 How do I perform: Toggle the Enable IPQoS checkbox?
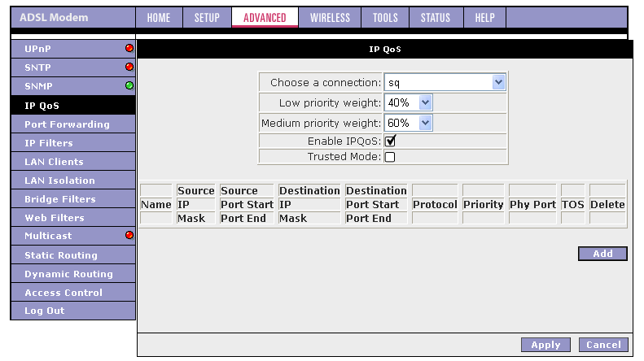390,141
